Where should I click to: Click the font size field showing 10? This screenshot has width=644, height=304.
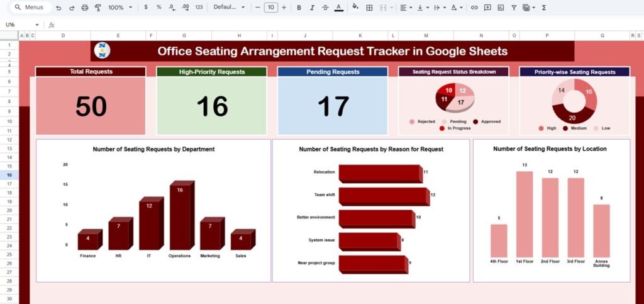(x=270, y=8)
